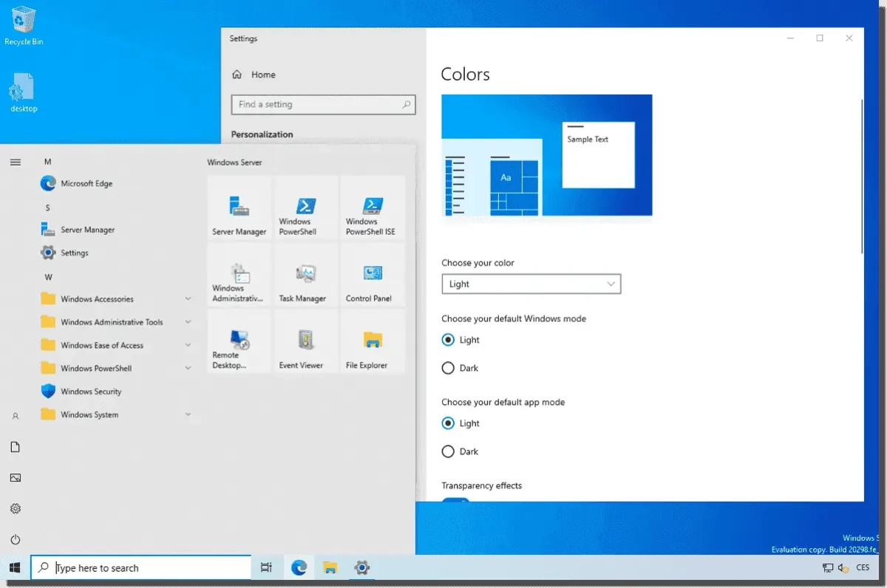Select Dark under default Windows mode

pos(448,368)
